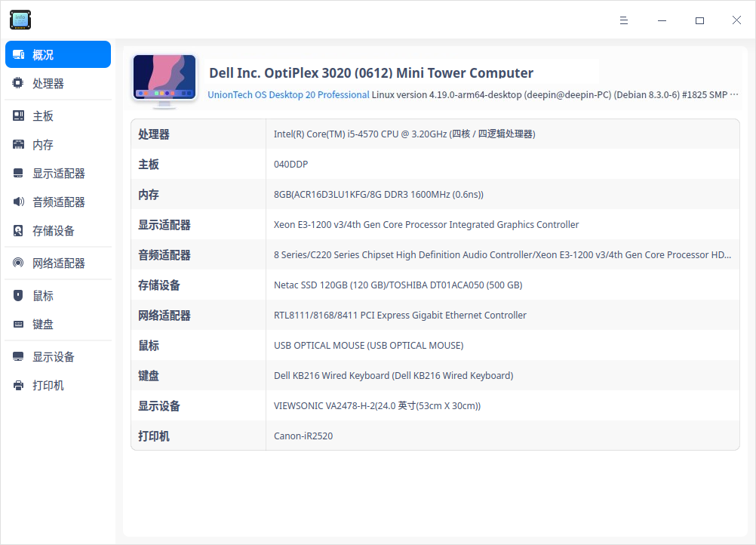
Task: Click the printer icon beside 打印机
Action: pos(18,386)
